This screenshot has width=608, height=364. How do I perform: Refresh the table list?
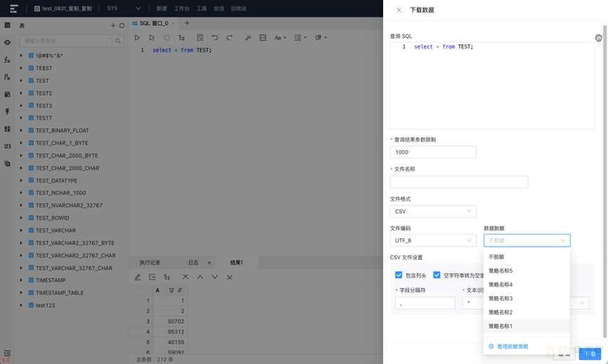tap(122, 25)
